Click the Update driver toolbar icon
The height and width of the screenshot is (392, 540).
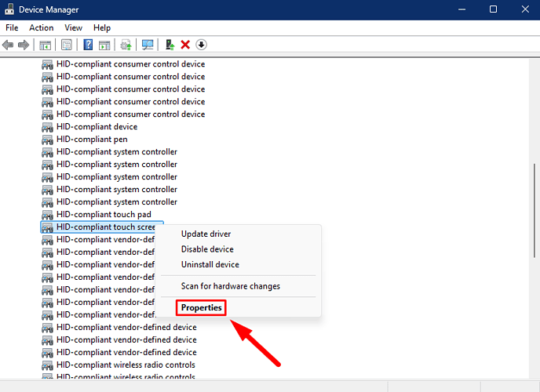126,45
